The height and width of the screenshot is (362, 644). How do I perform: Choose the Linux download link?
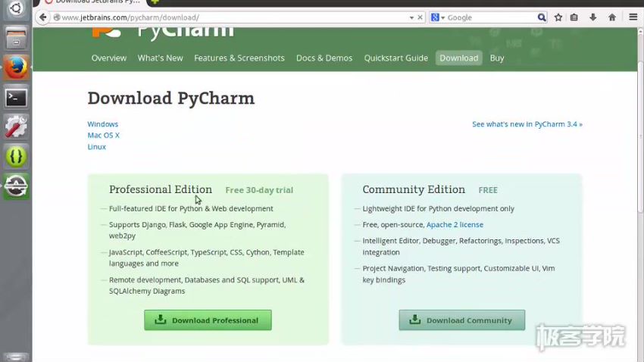(96, 146)
